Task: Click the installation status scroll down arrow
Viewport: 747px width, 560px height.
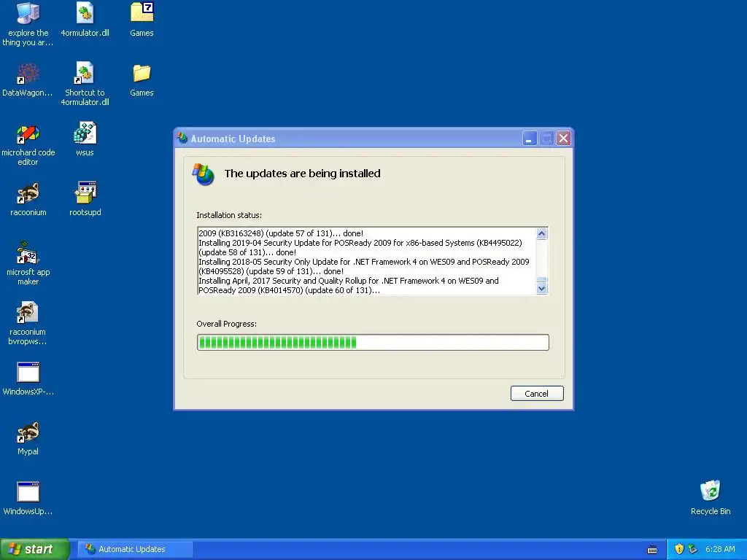Action: tap(542, 289)
